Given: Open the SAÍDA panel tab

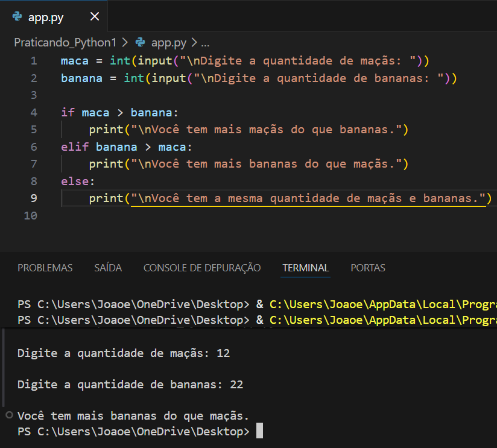Looking at the screenshot, I should [108, 268].
